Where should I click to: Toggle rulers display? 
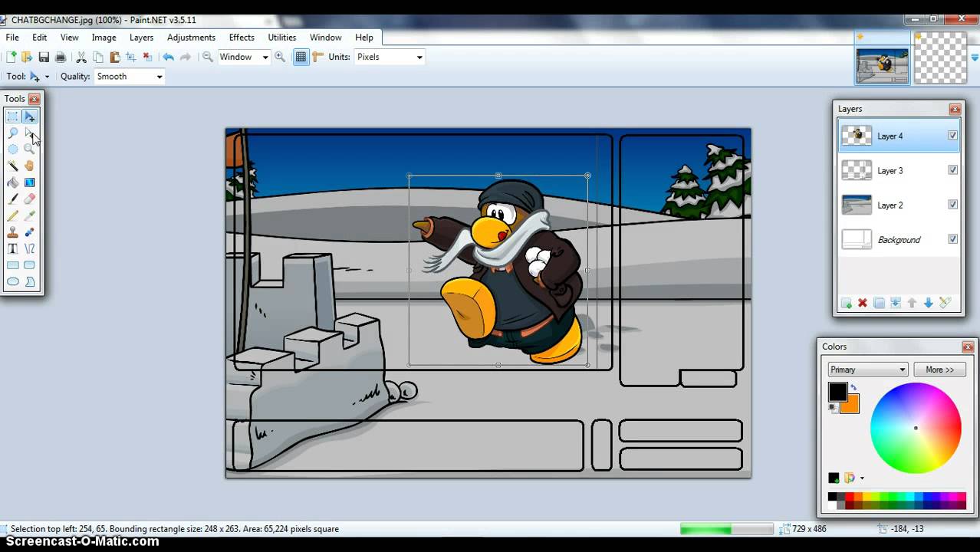(317, 57)
